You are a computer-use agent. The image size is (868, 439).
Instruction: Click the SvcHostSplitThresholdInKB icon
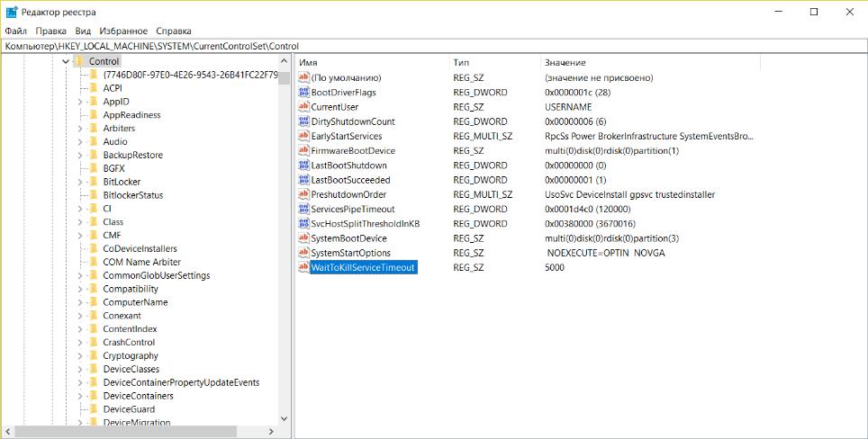point(303,223)
